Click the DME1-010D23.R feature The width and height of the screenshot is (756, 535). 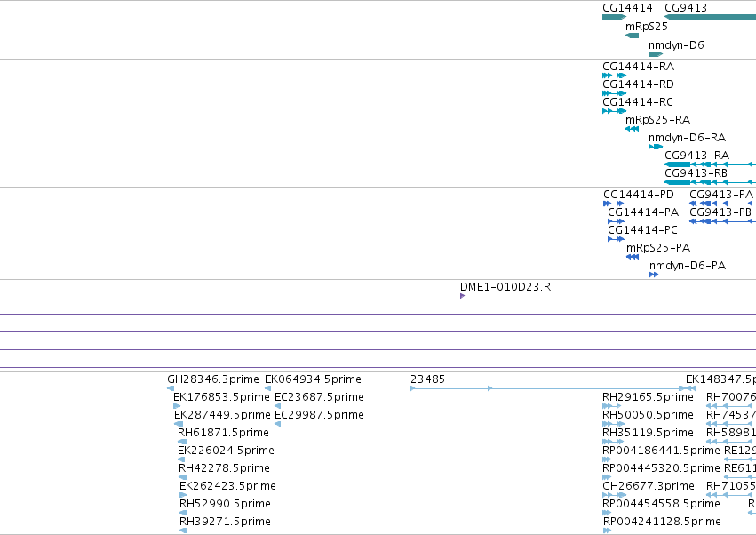coord(462,297)
